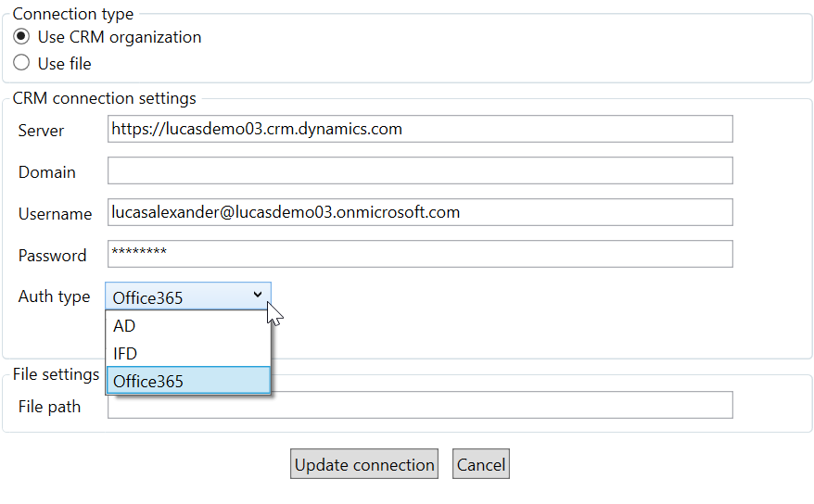
Task: Click the File path input field
Action: tap(420, 405)
